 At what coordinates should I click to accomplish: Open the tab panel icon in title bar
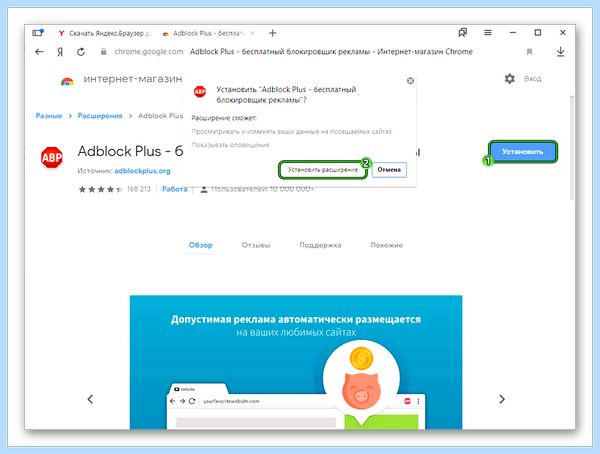coord(38,33)
